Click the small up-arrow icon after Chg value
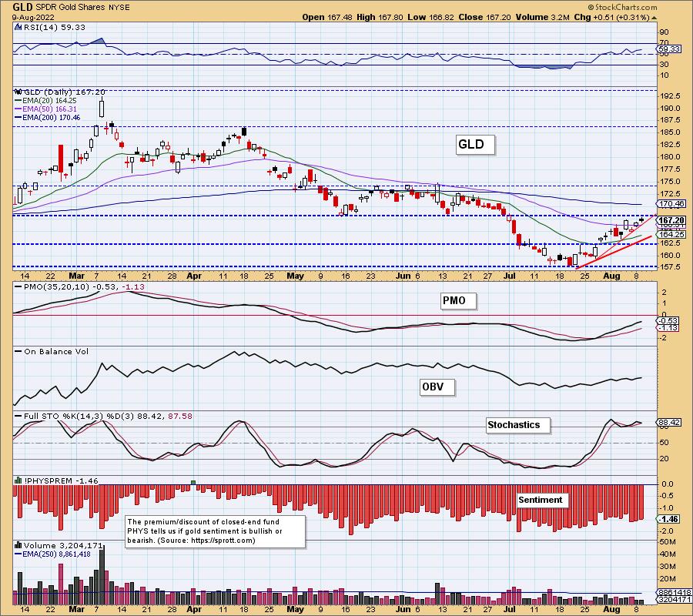The image size is (693, 616). pos(654,18)
